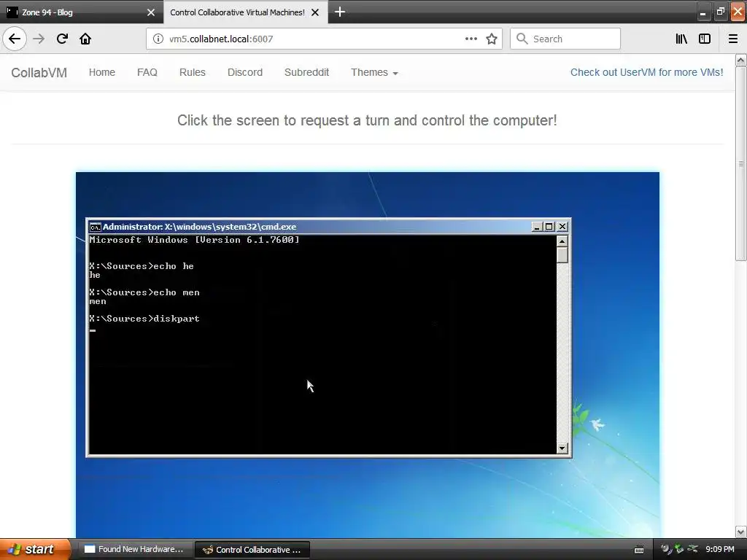Viewport: 747px width, 560px height.
Task: Minimize the cmd.exe window
Action: coord(536,227)
